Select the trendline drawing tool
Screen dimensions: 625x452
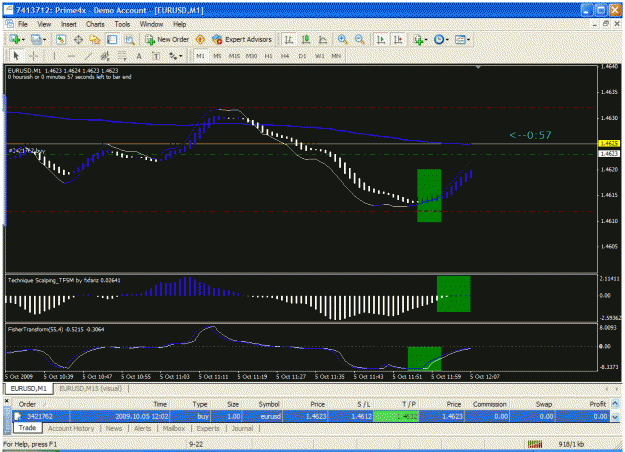[88, 56]
